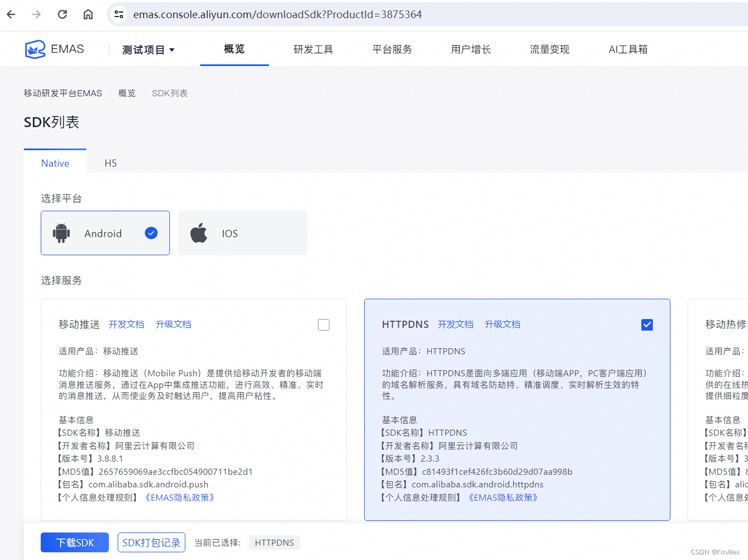The width and height of the screenshot is (748, 560).
Task: Go to 移动研发平台EMAS breadcrumb
Action: 63,93
